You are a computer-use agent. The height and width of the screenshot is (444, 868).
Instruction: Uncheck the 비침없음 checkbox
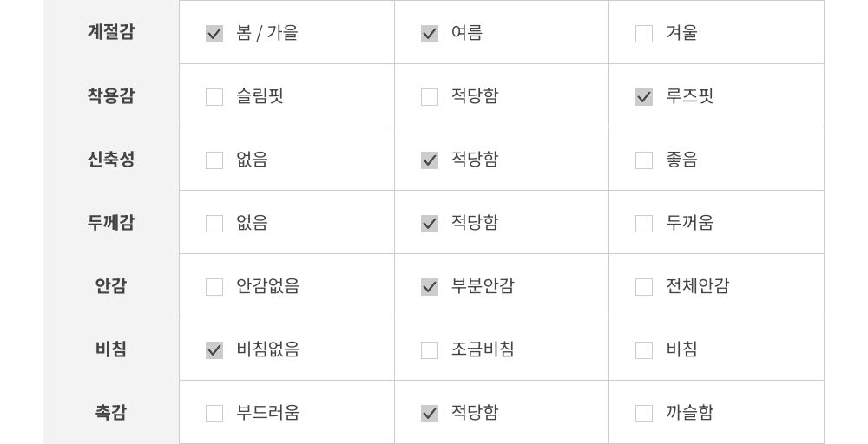coord(214,350)
